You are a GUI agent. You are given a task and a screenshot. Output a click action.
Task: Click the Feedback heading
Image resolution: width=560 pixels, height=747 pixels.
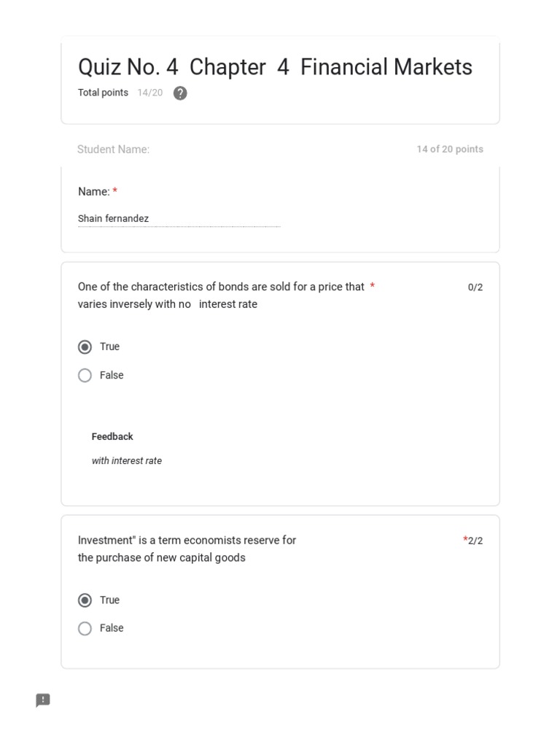(x=112, y=436)
